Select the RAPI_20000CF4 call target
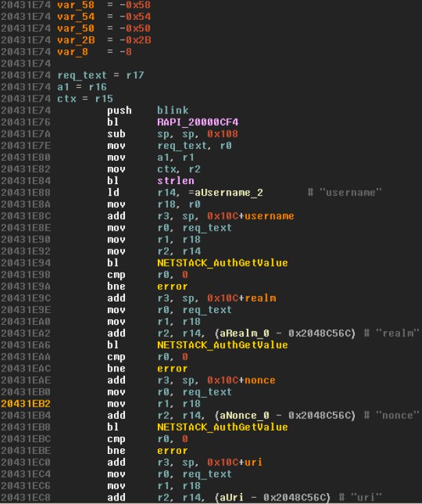This screenshot has height=504, width=422. [198, 122]
